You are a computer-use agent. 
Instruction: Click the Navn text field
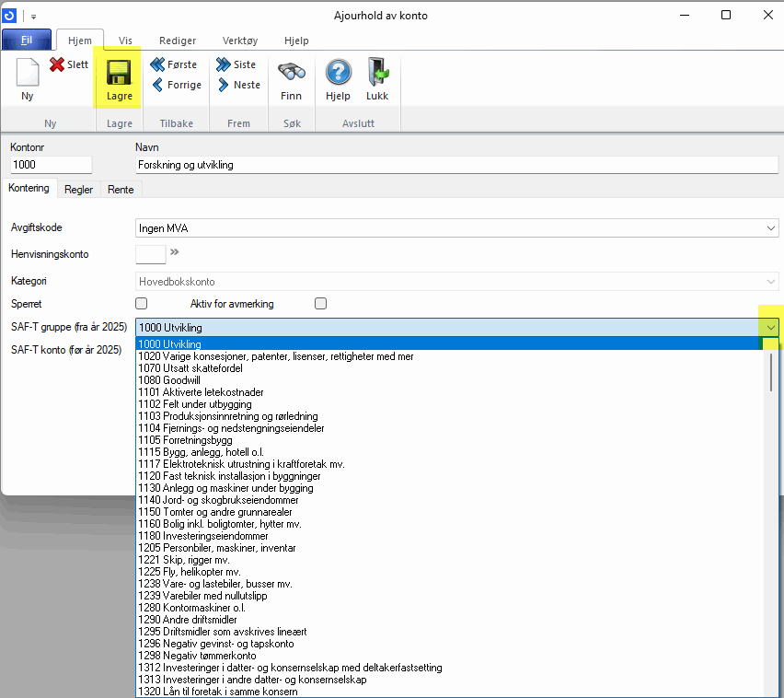455,165
